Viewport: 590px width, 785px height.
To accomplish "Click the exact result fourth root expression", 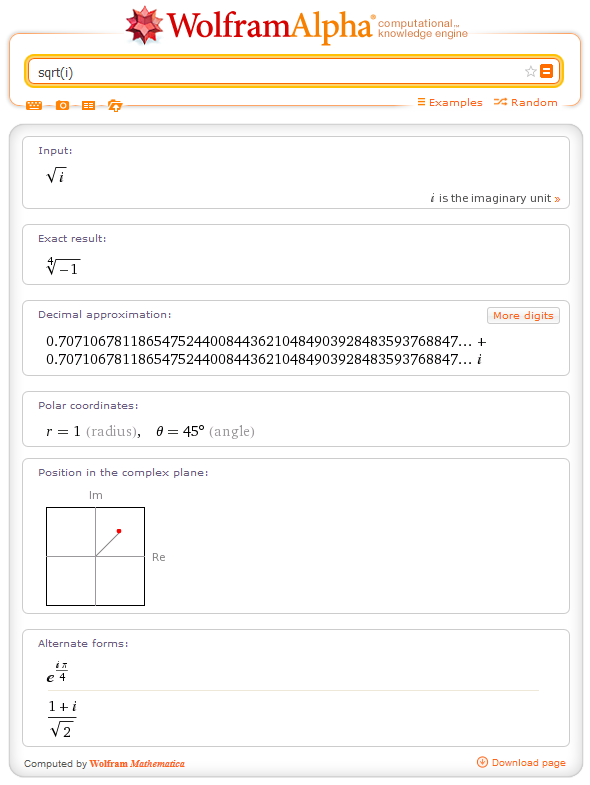I will coord(63,266).
